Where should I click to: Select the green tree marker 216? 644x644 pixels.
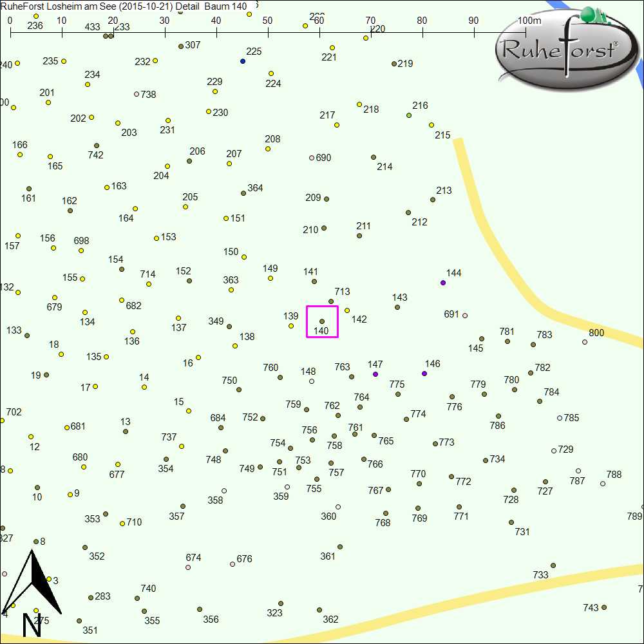point(409,115)
